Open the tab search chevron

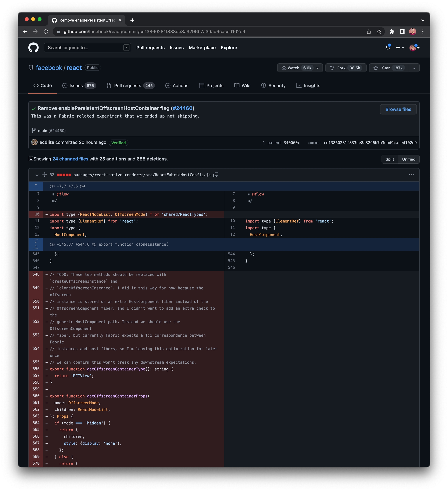tap(423, 20)
